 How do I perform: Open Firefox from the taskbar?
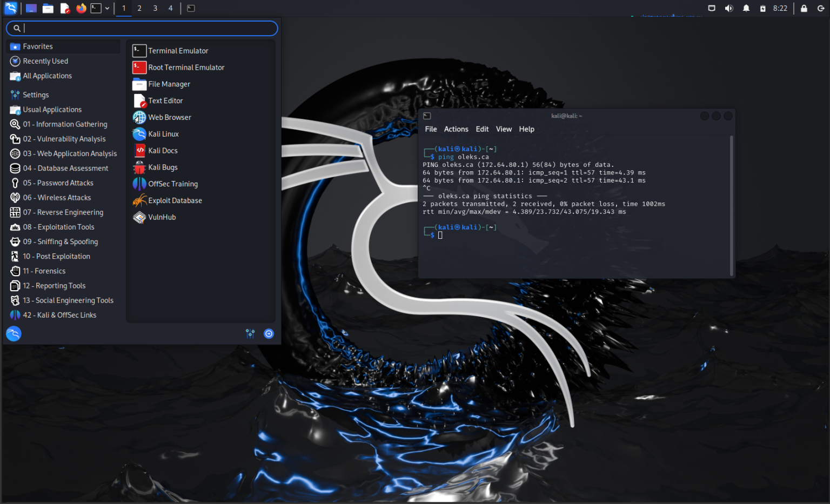pyautogui.click(x=81, y=8)
